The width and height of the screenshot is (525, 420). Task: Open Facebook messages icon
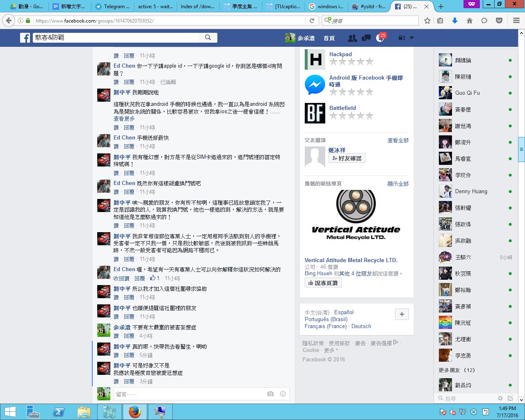tap(366, 38)
